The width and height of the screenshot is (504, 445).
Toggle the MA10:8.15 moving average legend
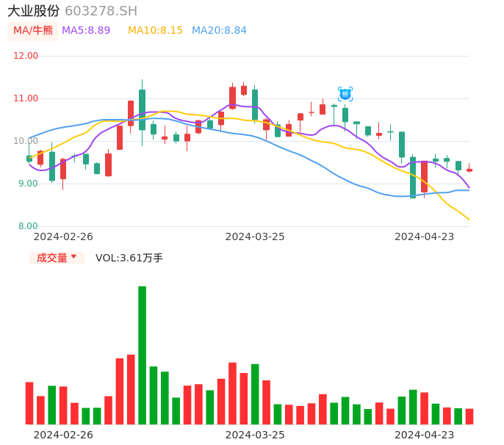(x=155, y=31)
